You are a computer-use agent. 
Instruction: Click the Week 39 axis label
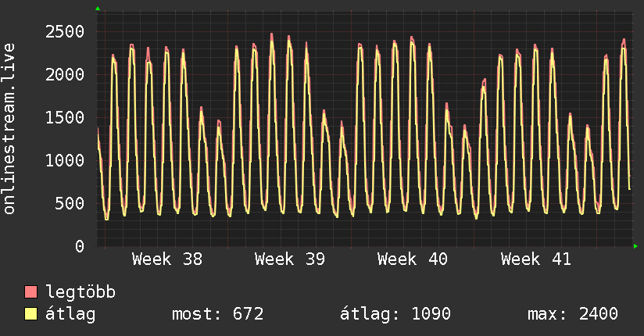290,259
